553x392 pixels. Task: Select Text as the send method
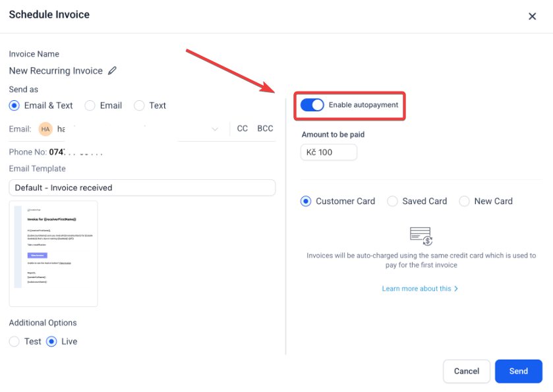[139, 105]
